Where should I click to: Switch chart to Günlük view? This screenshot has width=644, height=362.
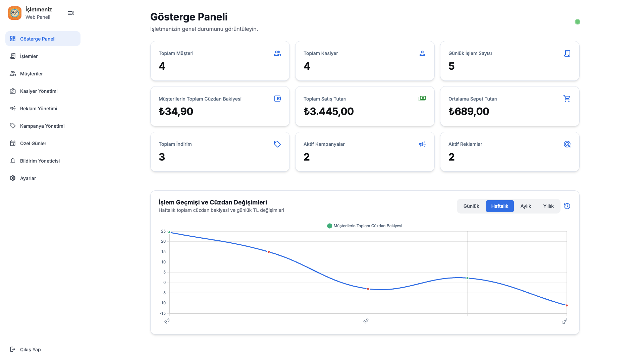[x=471, y=206]
